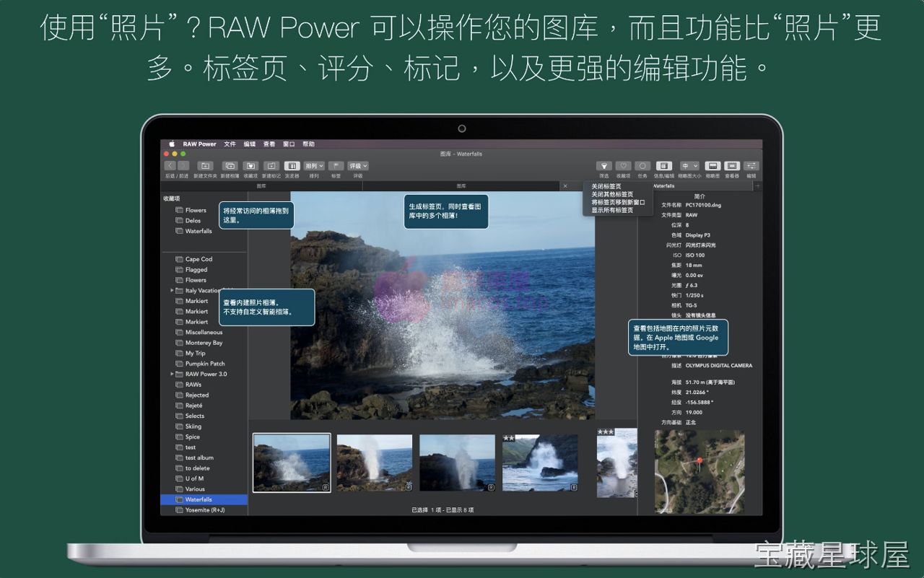Open the Monterey Bay album

click(x=204, y=343)
